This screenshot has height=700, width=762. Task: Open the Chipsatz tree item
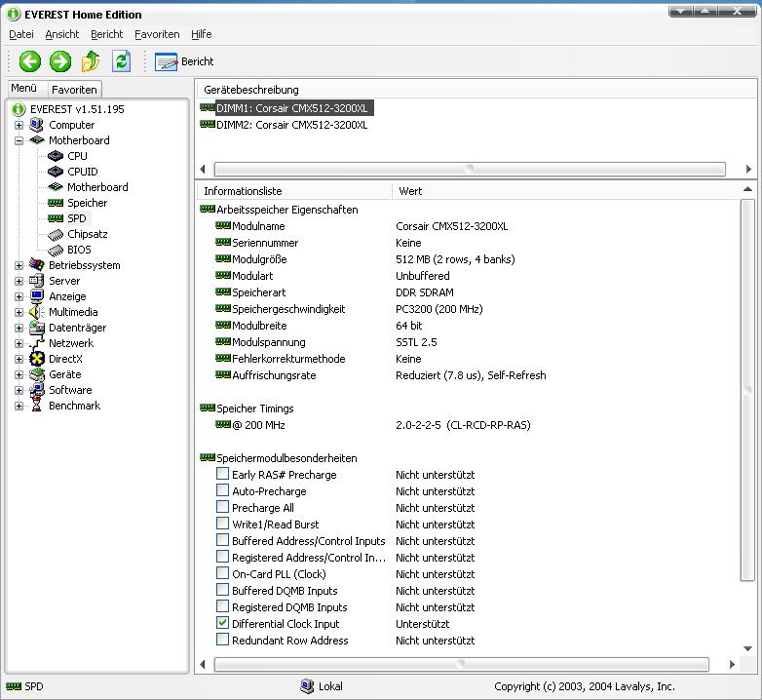[x=88, y=234]
